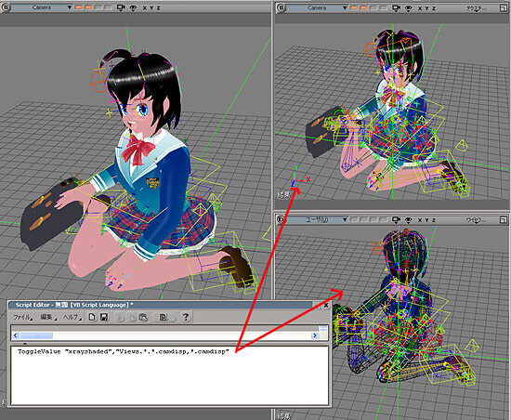The width and height of the screenshot is (511, 420).
Task: Open Camera view dropdown in top-right viewport
Action: [317, 7]
